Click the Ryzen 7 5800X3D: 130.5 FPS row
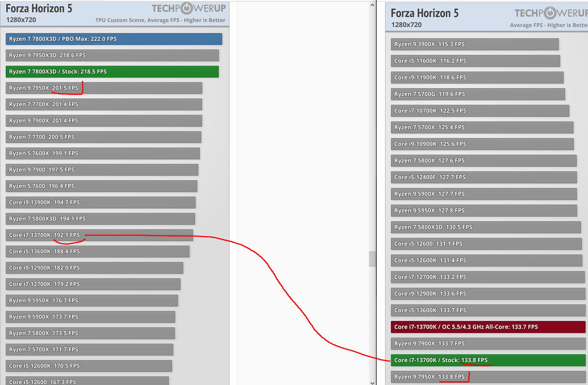Viewport: 588px width, 385px height. pos(486,227)
